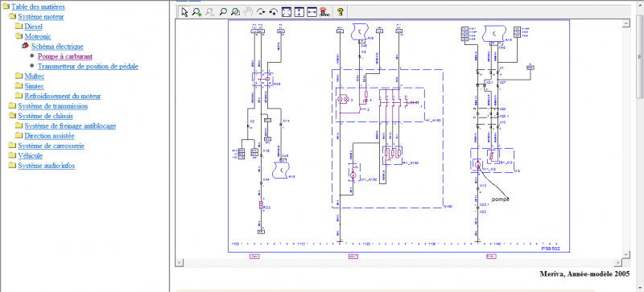The height and width of the screenshot is (292, 644).
Task: Click horizontal scrollbar right arrow
Action: point(618,262)
